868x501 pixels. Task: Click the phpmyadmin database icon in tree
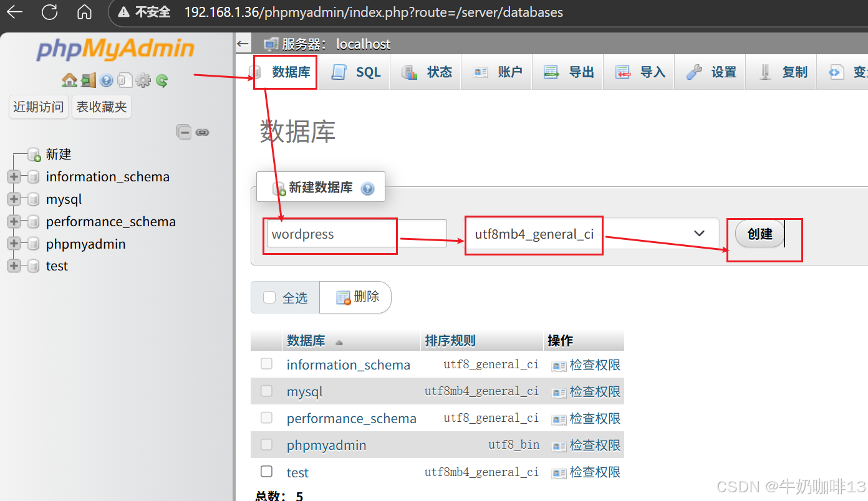tap(33, 244)
